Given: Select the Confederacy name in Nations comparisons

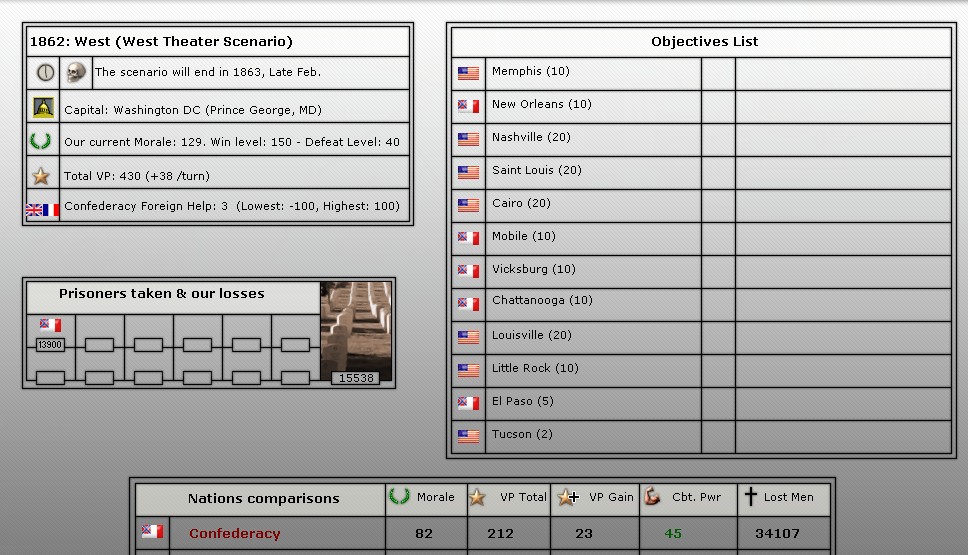Looking at the screenshot, I should coord(234,534).
